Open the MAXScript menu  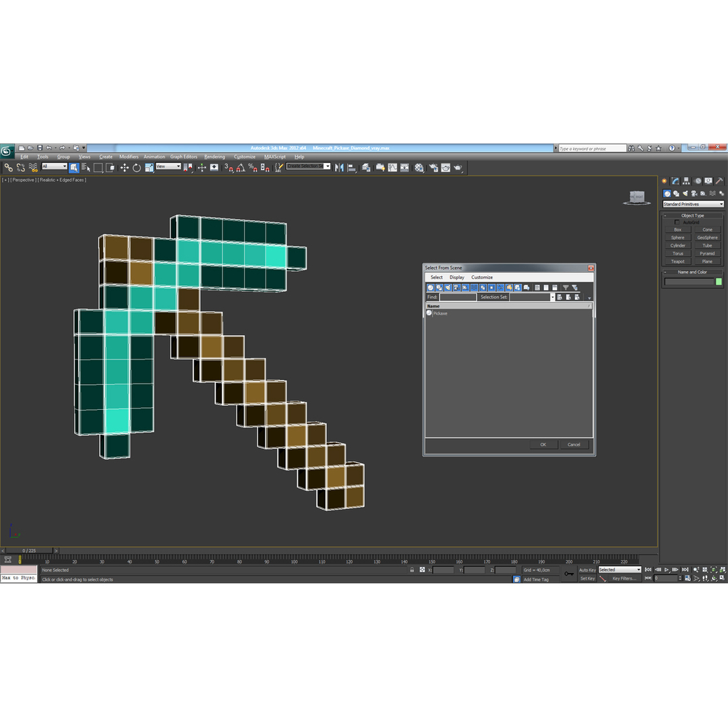coord(275,157)
